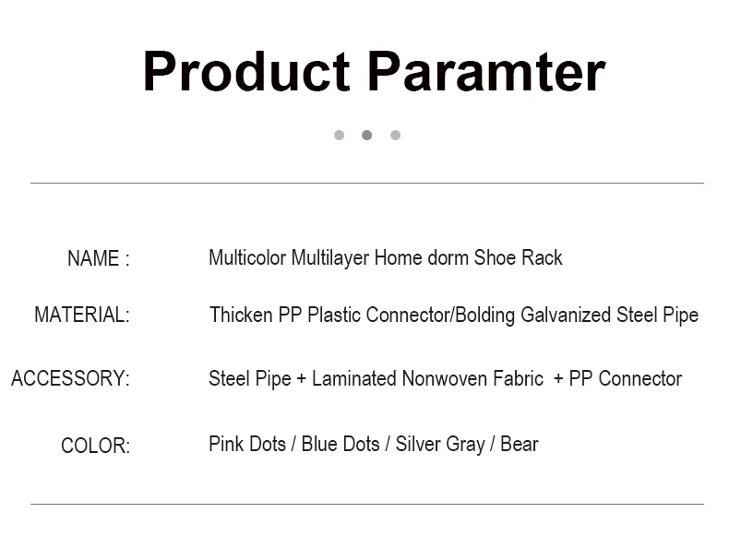Click the darker middle dot indicator
The height and width of the screenshot is (560, 729).
tap(367, 136)
